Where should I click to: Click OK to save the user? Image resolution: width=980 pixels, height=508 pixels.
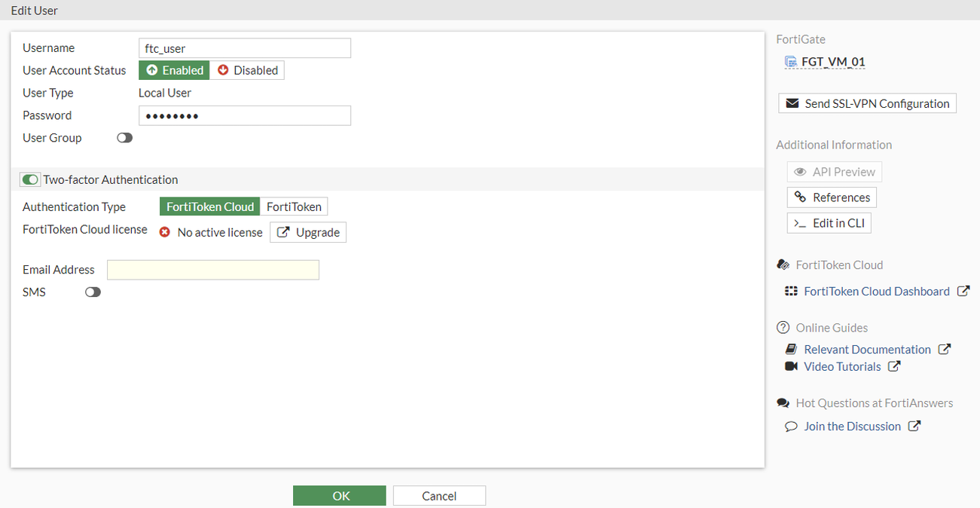[339, 495]
